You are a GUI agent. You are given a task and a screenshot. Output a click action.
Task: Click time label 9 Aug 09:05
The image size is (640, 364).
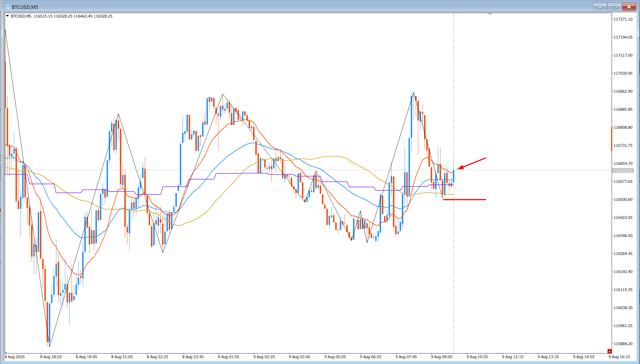point(442,357)
